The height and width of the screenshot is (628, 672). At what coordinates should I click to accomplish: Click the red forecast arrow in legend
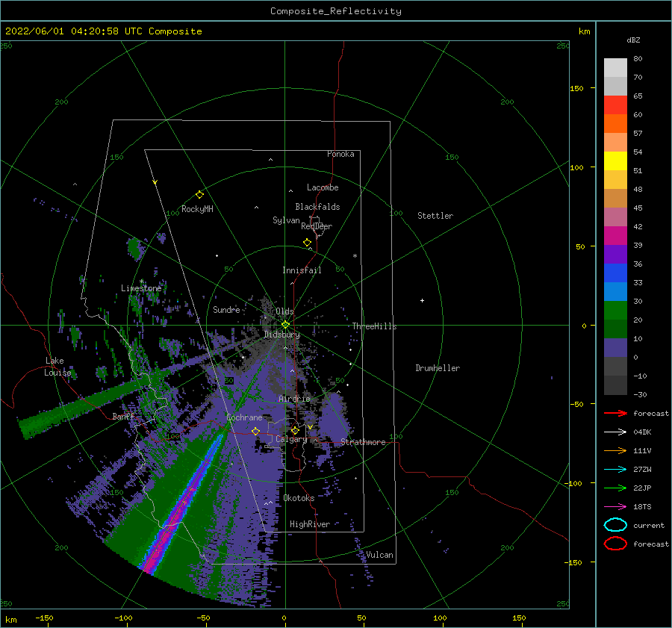coord(615,413)
